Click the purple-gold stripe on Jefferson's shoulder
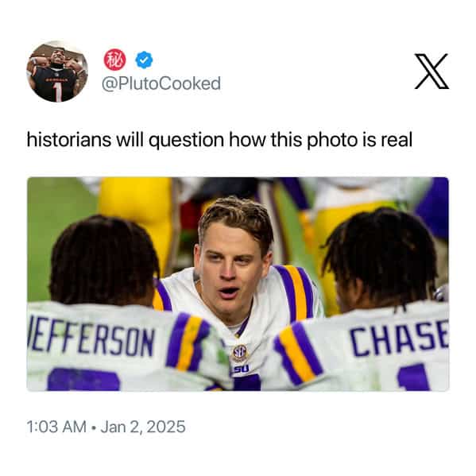476x476 pixels. point(188,342)
